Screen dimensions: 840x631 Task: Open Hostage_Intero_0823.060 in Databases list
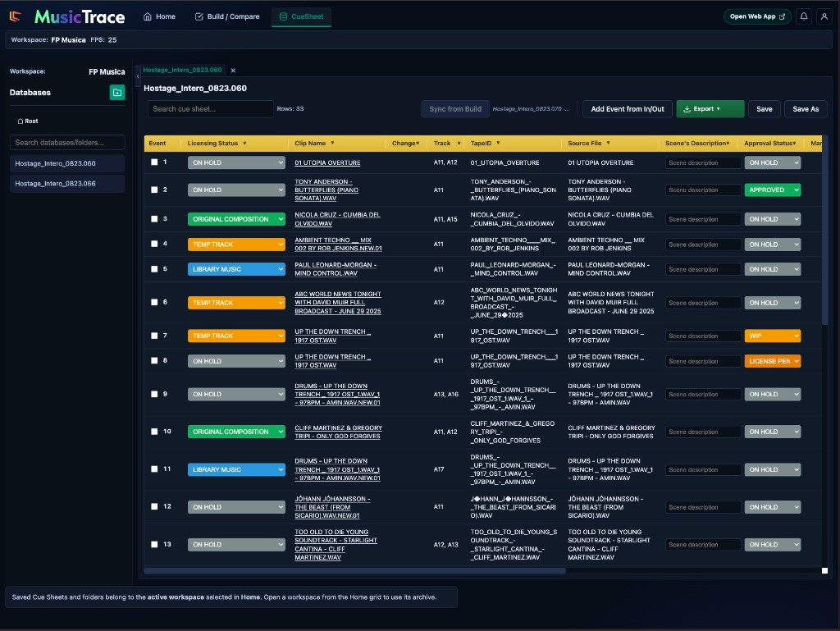pos(67,163)
